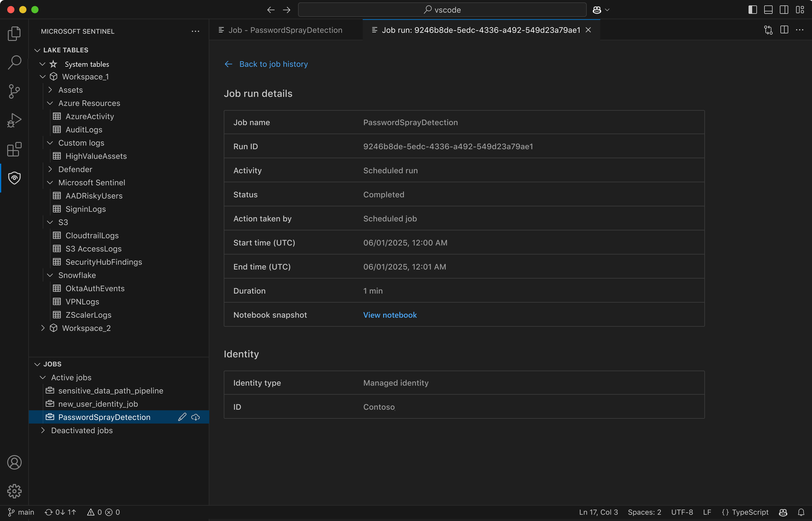Open the Microsoft Sentinel shield icon
The width and height of the screenshot is (812, 521).
click(x=14, y=178)
